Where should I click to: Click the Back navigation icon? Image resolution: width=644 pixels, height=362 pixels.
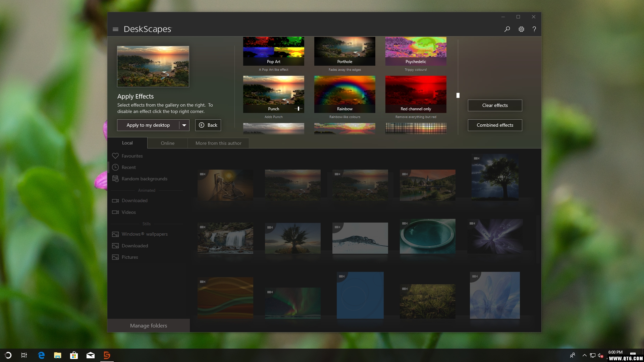[202, 125]
